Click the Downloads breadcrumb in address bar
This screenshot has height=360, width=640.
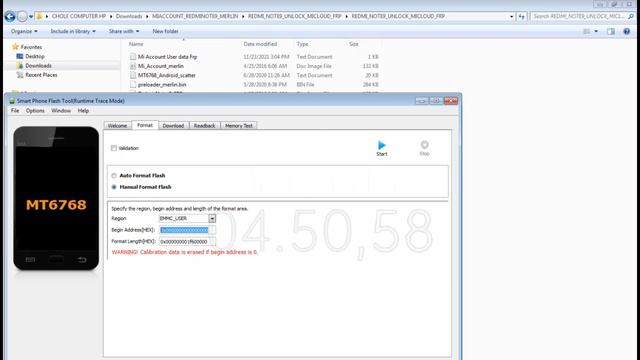click(x=129, y=16)
